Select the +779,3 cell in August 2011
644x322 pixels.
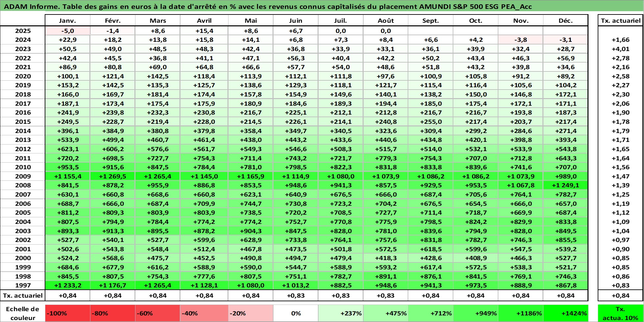386,158
